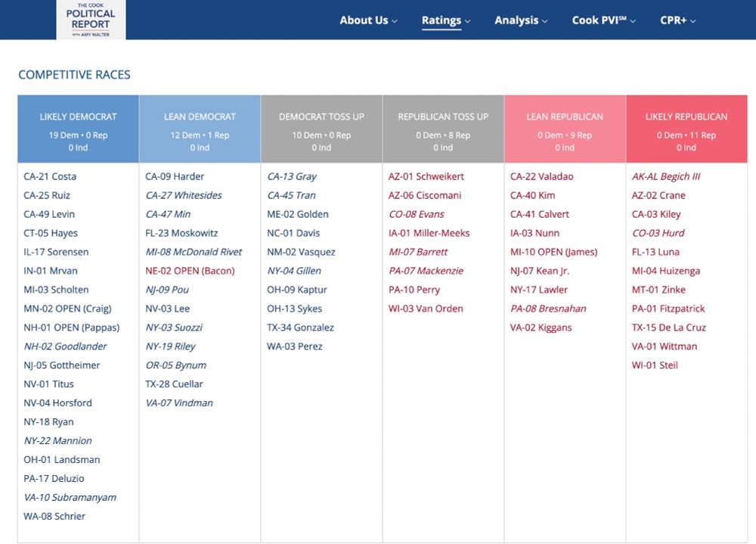The width and height of the screenshot is (756, 544).
Task: Select the AZ-01 Schweikert race
Action: click(428, 176)
